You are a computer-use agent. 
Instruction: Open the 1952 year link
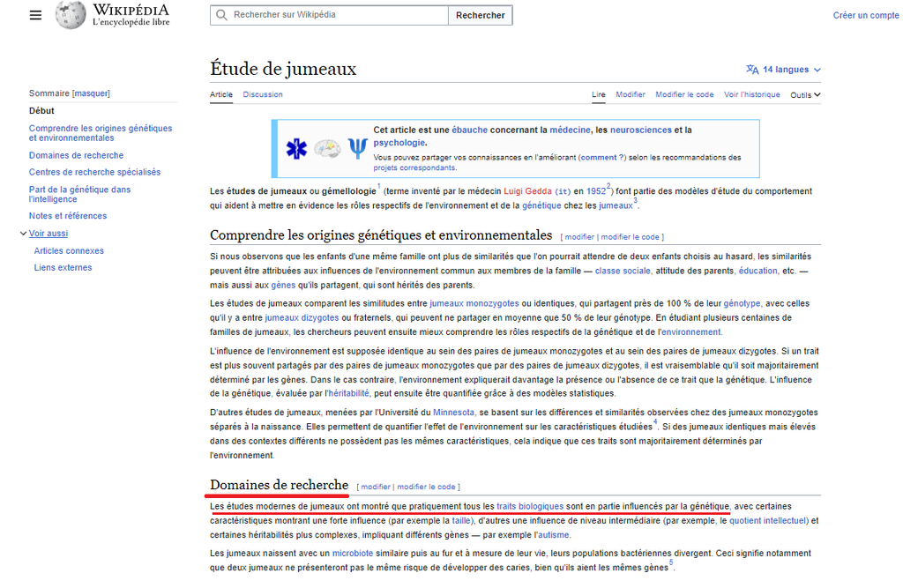click(x=596, y=191)
